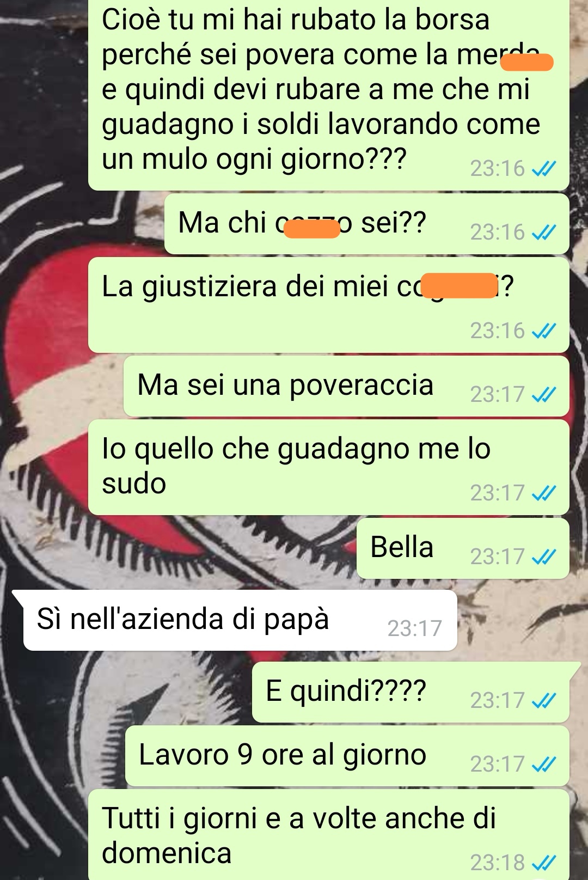Tap the read ticks on "me lo sudo" message
588x880 pixels.
pyautogui.click(x=544, y=493)
